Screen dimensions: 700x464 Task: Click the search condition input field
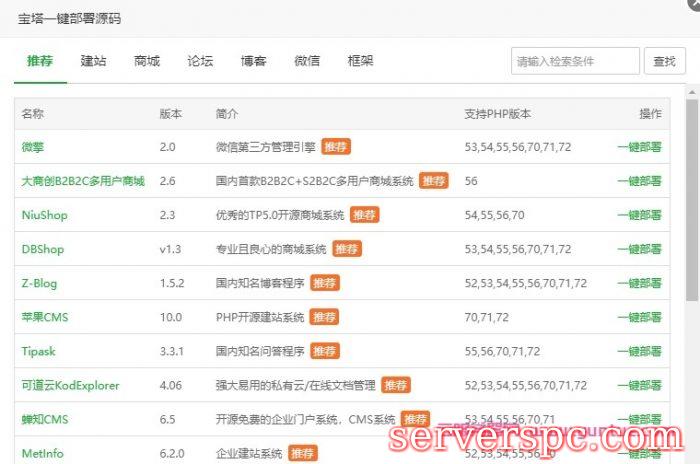(x=574, y=61)
